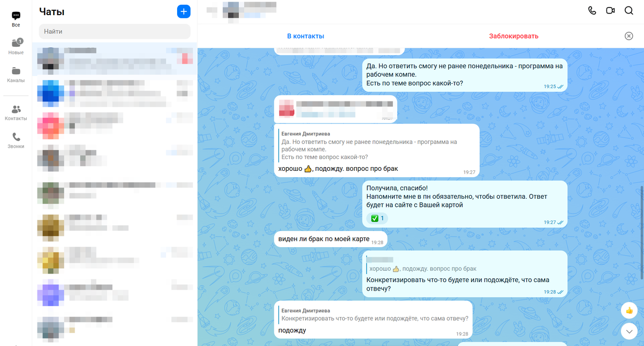
Task: Search within this conversation
Action: pos(628,11)
